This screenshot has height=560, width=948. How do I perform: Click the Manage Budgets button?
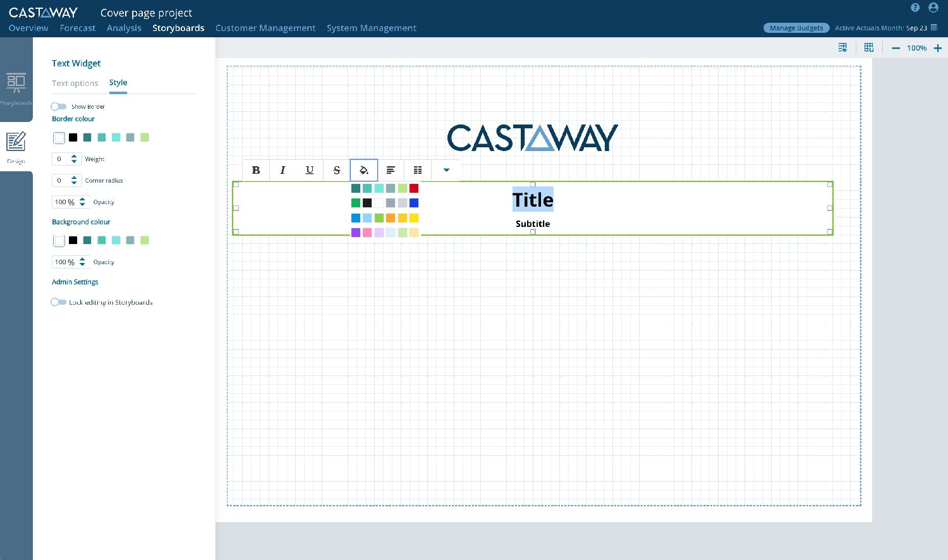pos(796,28)
